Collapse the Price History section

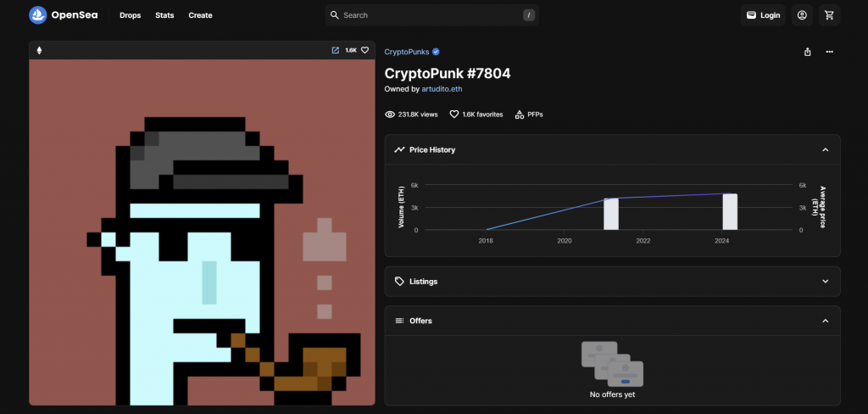pos(825,150)
